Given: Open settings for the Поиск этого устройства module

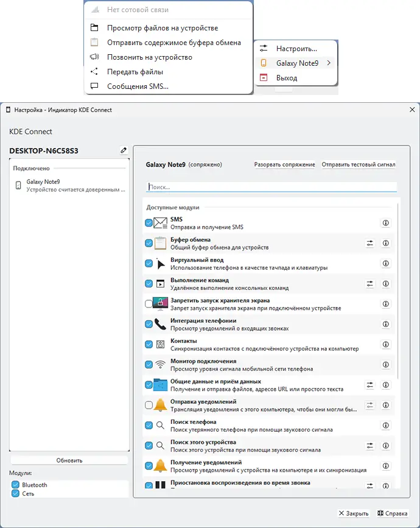Looking at the screenshot, I should coord(369,446).
